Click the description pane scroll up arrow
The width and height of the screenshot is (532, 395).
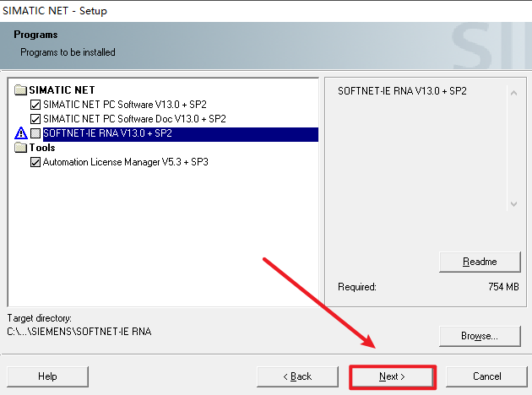pos(513,93)
